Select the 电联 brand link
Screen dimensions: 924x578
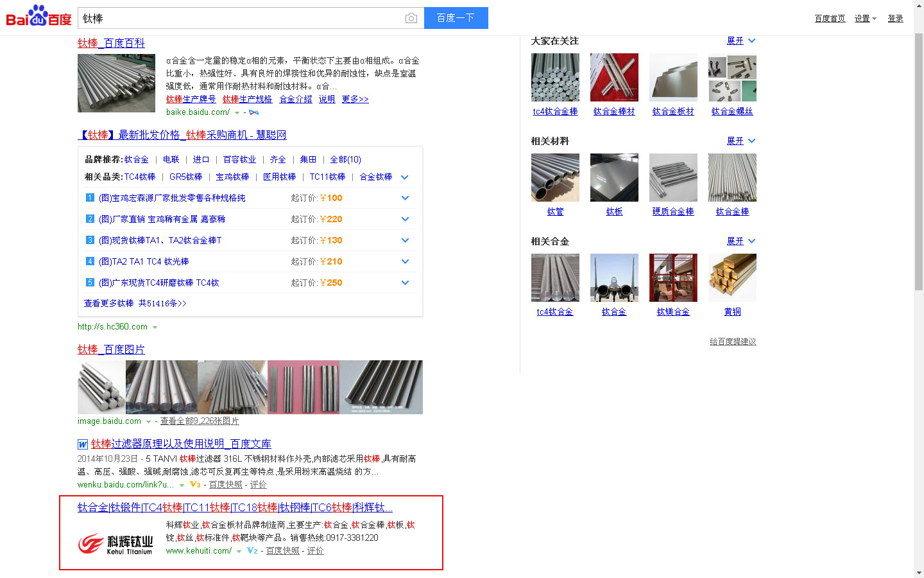[x=171, y=159]
